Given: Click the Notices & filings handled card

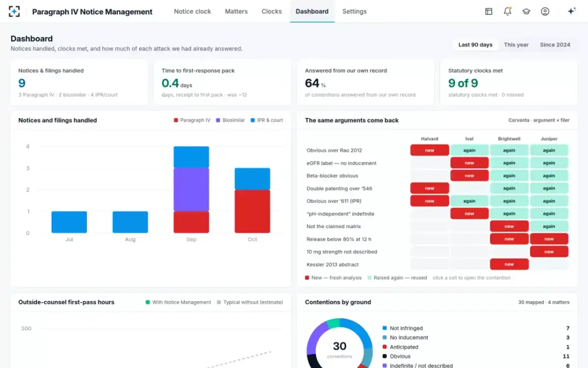Looking at the screenshot, I should [x=79, y=82].
